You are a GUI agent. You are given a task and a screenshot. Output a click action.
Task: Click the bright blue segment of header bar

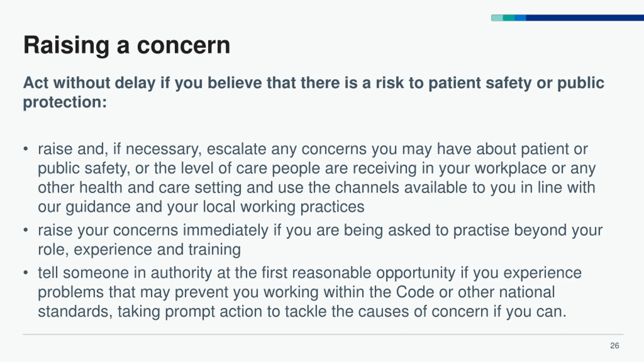click(x=520, y=18)
